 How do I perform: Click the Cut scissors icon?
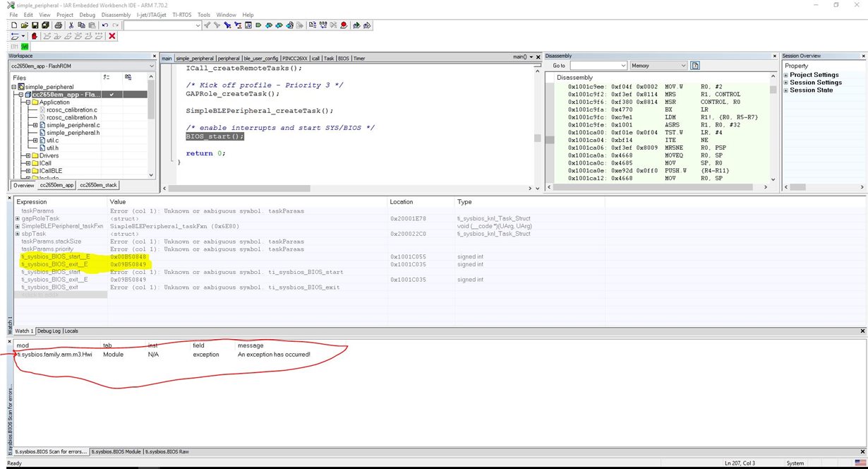[72, 25]
